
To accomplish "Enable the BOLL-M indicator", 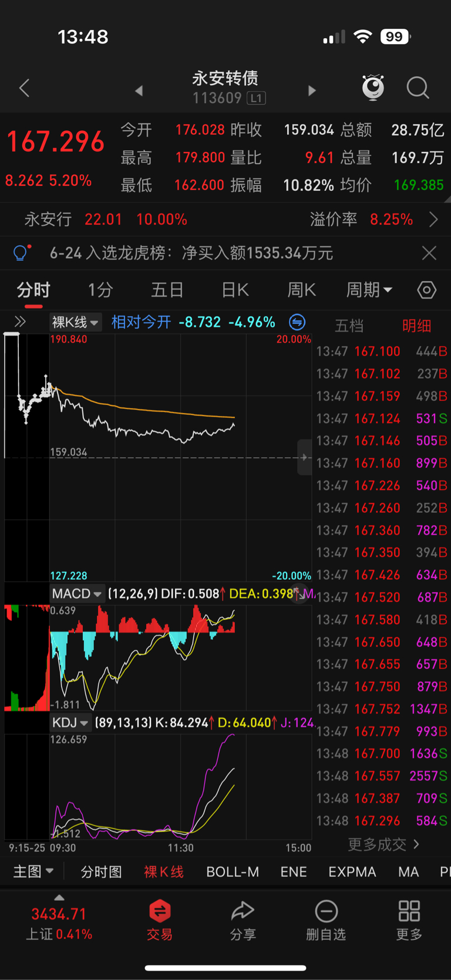I will click(233, 872).
